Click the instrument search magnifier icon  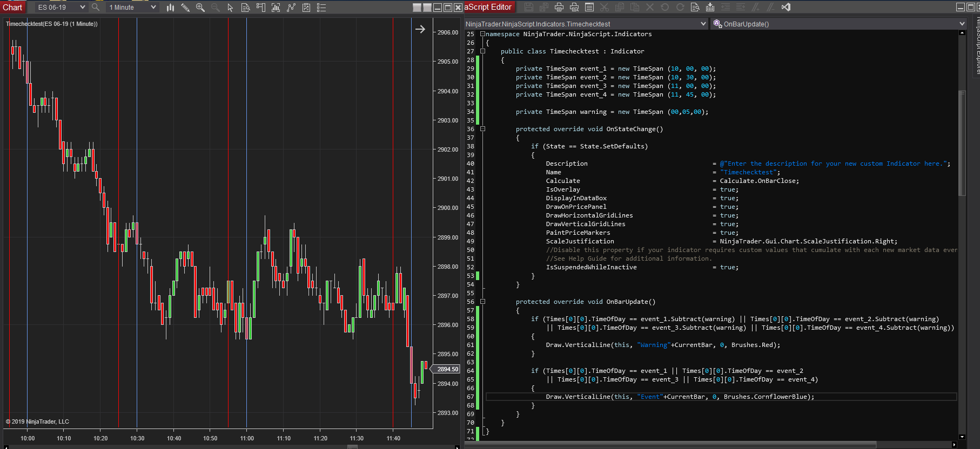coord(96,8)
